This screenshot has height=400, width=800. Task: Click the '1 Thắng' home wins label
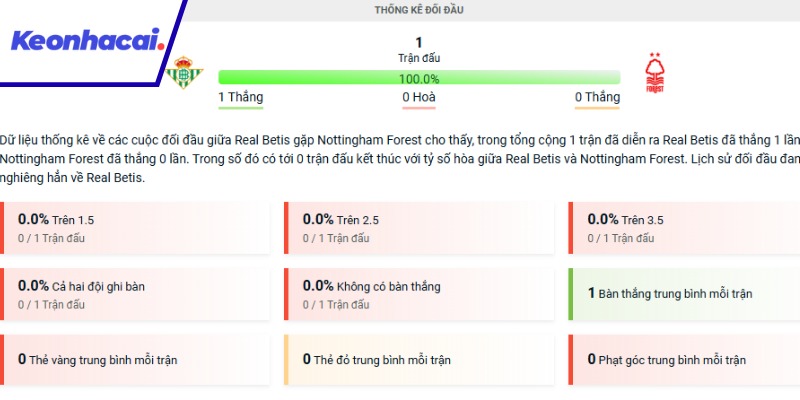[239, 97]
